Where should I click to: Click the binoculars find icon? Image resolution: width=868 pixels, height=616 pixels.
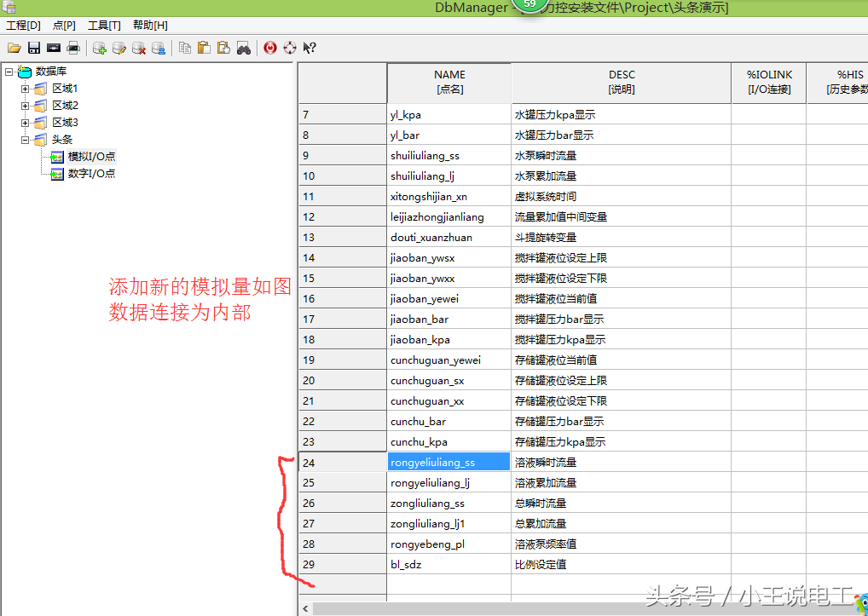tap(244, 48)
